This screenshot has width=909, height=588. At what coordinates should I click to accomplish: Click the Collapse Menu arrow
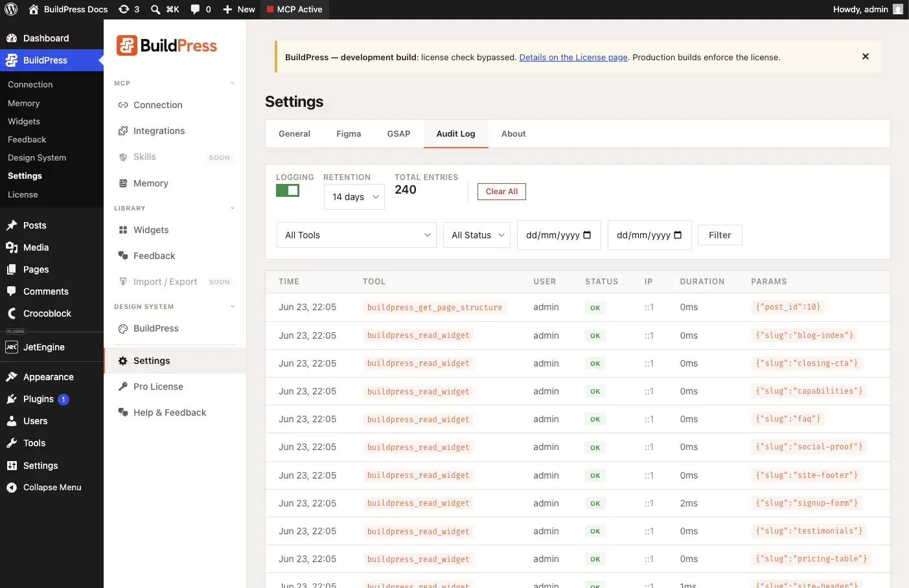tap(12, 488)
